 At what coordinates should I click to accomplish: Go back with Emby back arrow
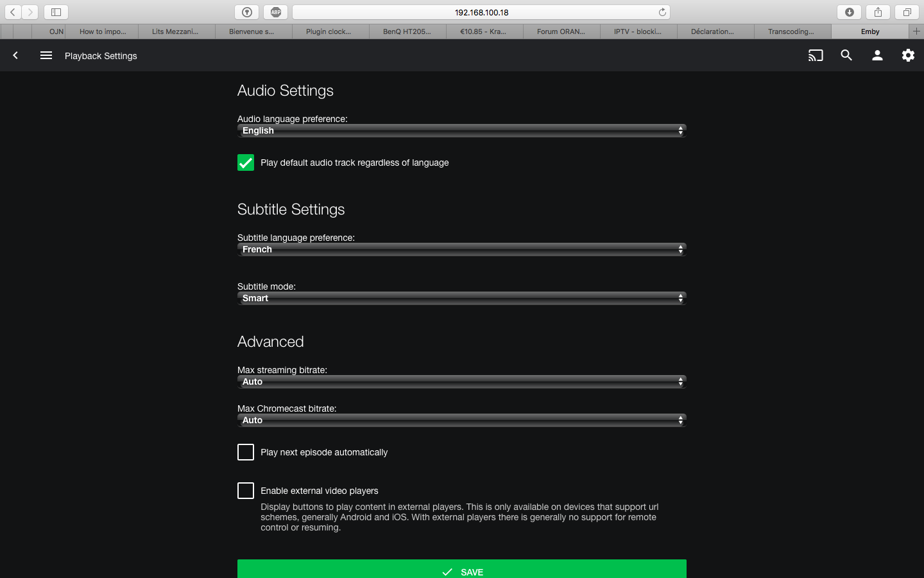pos(15,56)
